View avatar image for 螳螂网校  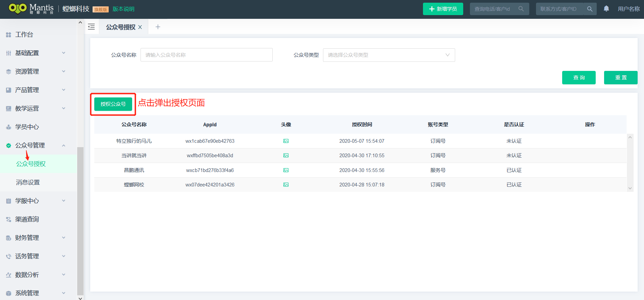(286, 185)
